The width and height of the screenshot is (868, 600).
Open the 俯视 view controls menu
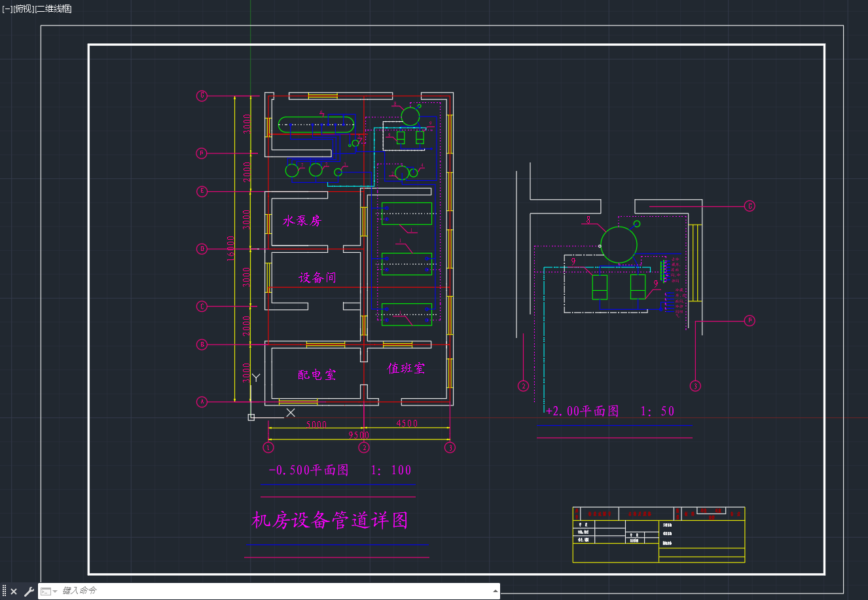[24, 9]
